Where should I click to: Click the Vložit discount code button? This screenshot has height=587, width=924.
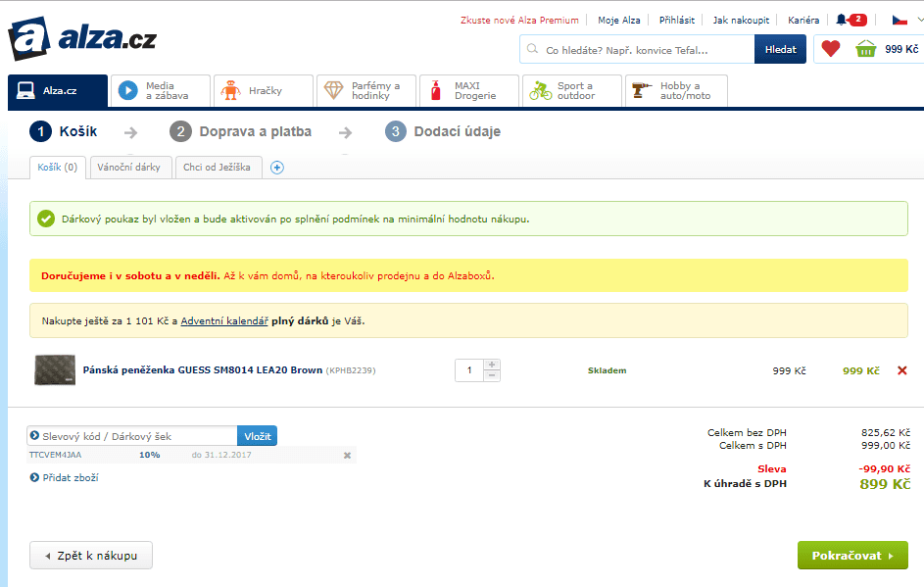tap(257, 436)
